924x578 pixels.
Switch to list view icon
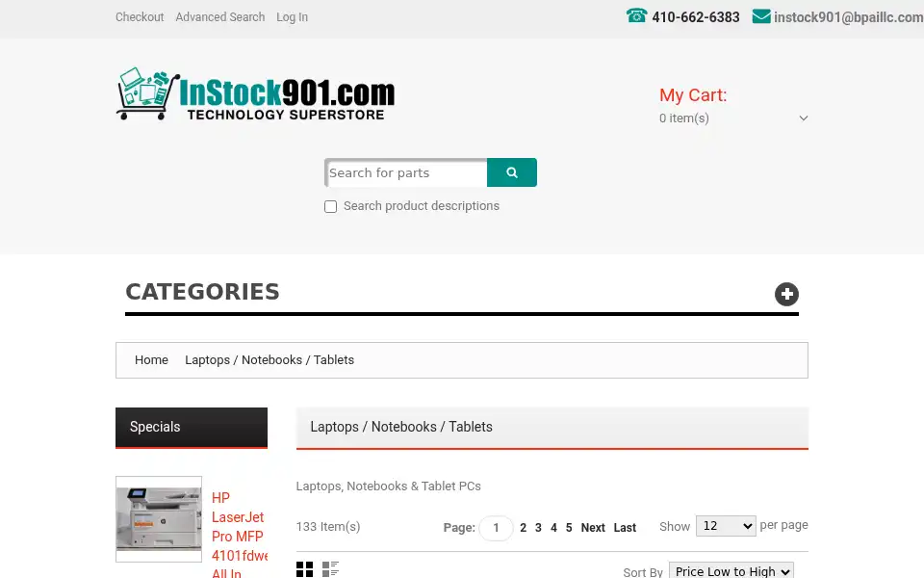click(x=330, y=569)
